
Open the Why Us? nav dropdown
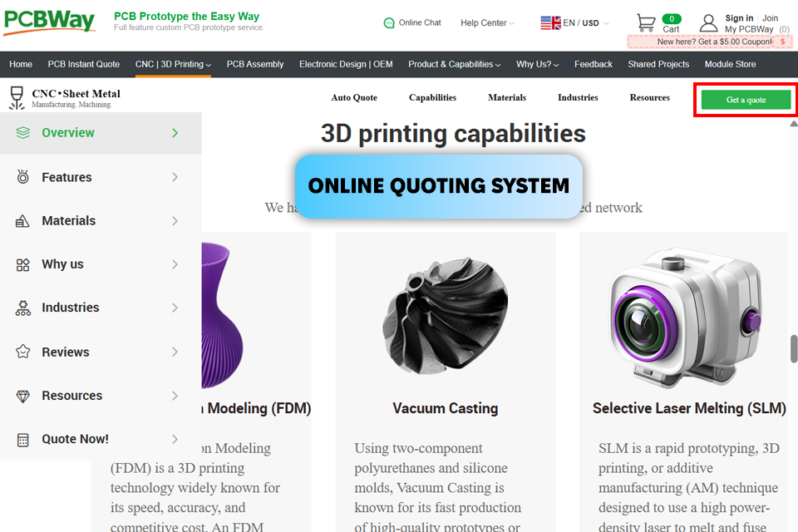point(538,64)
